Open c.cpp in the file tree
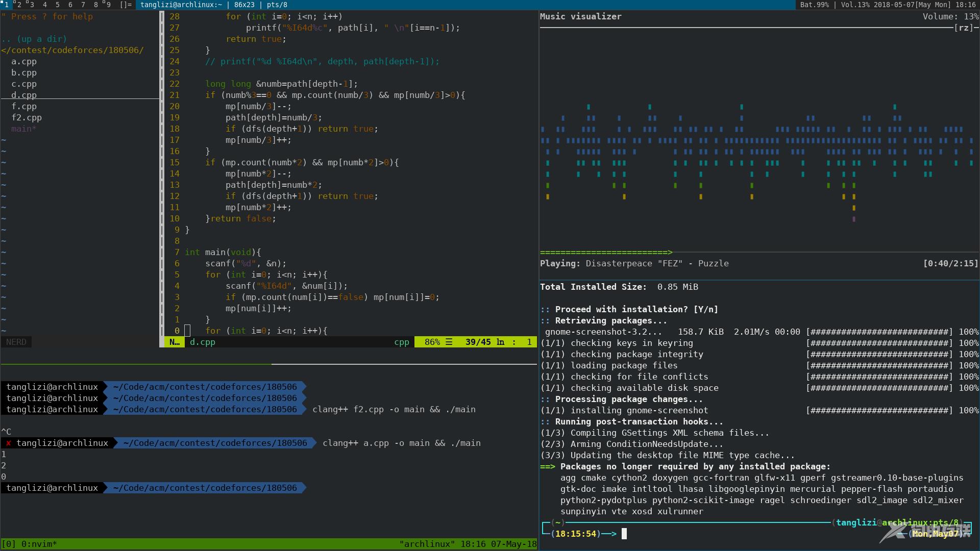980x551 pixels. tap(24, 84)
